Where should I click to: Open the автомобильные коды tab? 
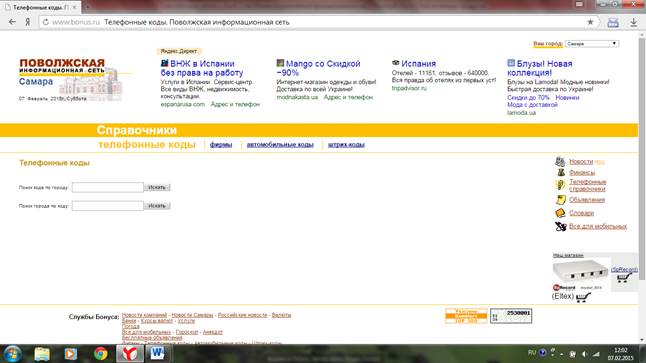tap(280, 145)
